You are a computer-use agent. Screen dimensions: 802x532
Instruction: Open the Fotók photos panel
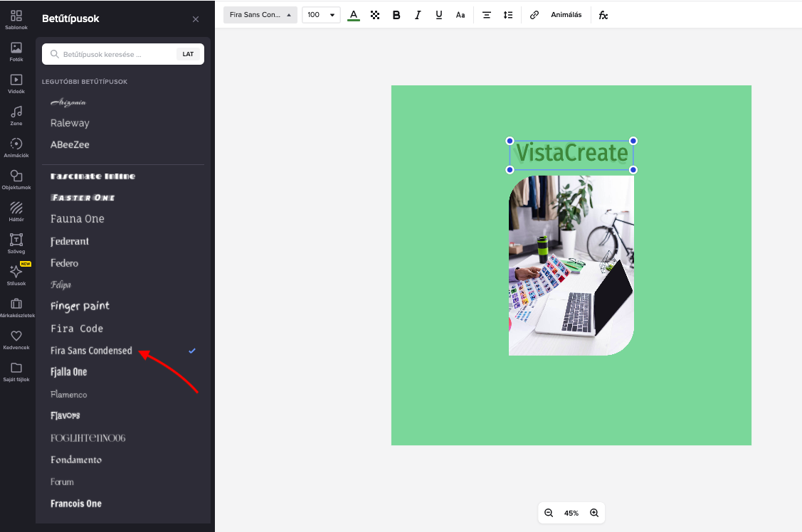click(x=16, y=52)
